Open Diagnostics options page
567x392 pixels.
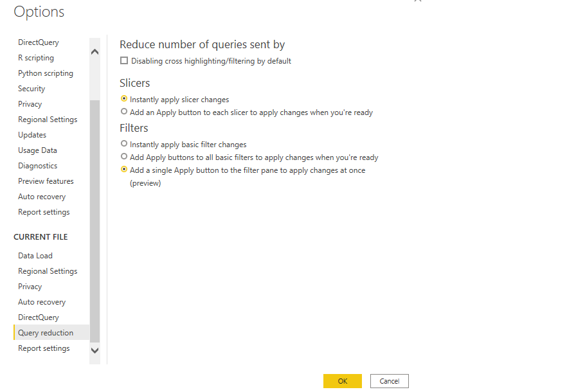(x=37, y=166)
